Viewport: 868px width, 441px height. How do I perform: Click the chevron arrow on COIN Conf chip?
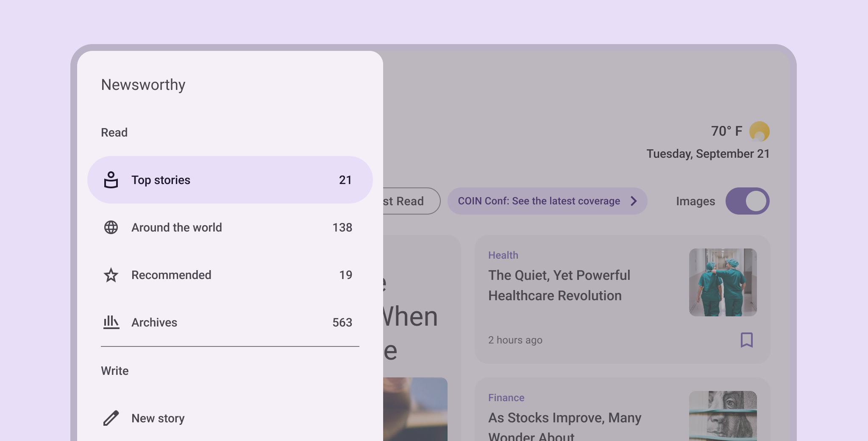coord(634,201)
